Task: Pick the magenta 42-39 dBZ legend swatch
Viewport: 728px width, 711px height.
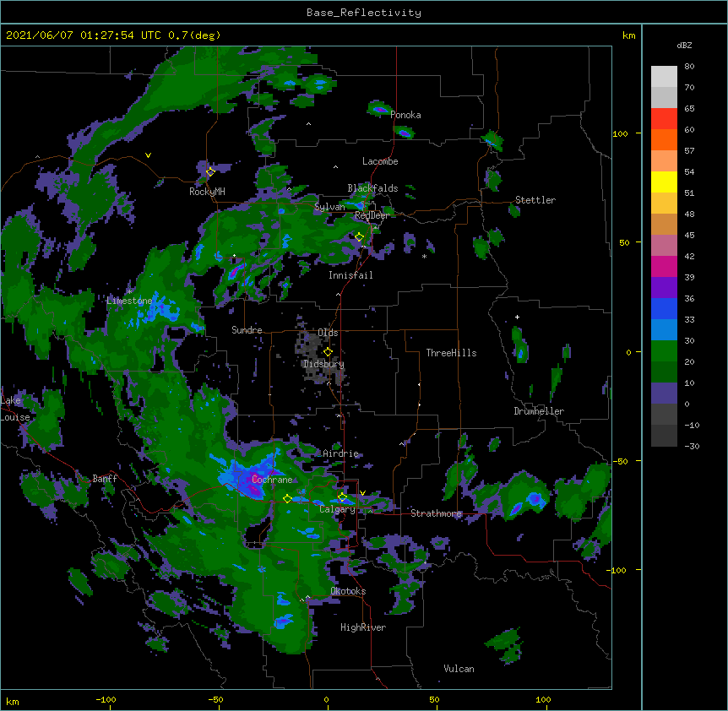Action: coord(664,267)
